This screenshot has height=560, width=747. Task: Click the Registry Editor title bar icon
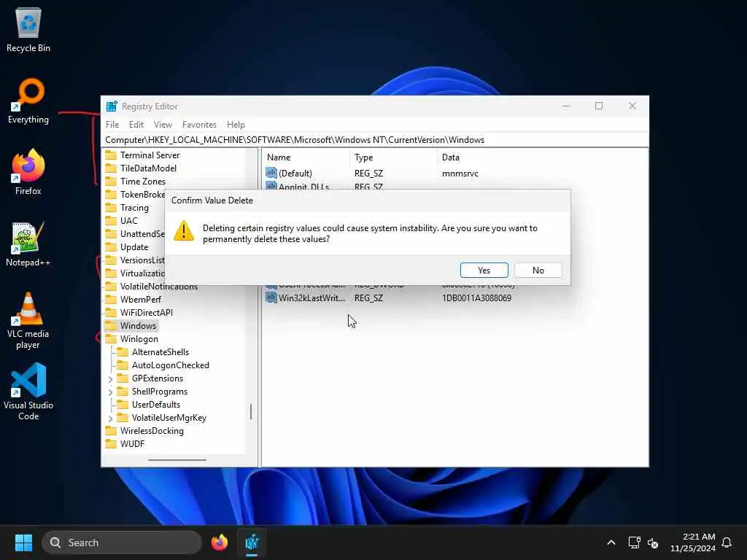point(112,106)
